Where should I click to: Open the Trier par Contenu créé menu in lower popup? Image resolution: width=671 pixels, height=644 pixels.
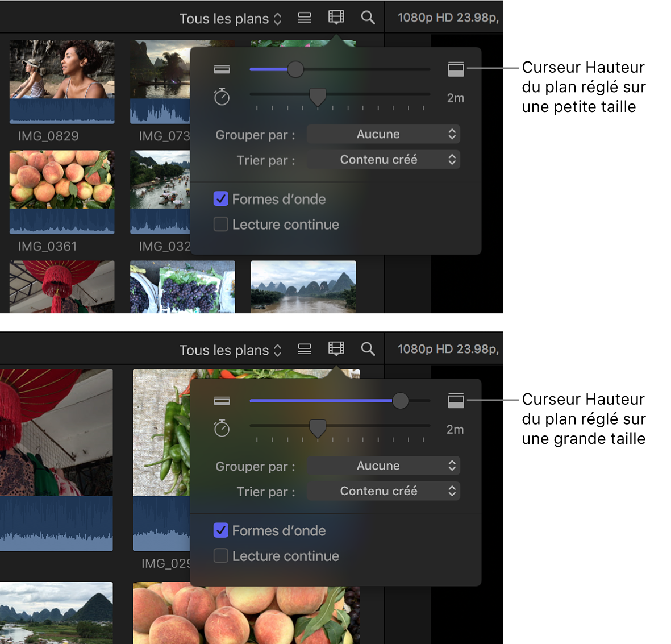click(x=384, y=491)
